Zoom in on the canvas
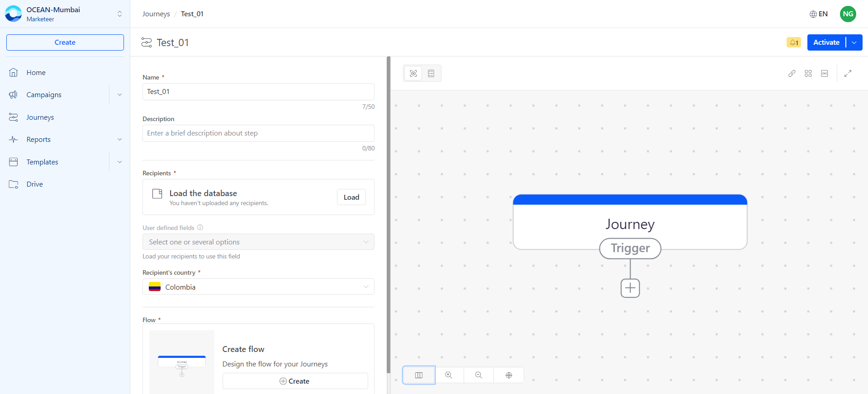The image size is (868, 394). pyautogui.click(x=449, y=375)
